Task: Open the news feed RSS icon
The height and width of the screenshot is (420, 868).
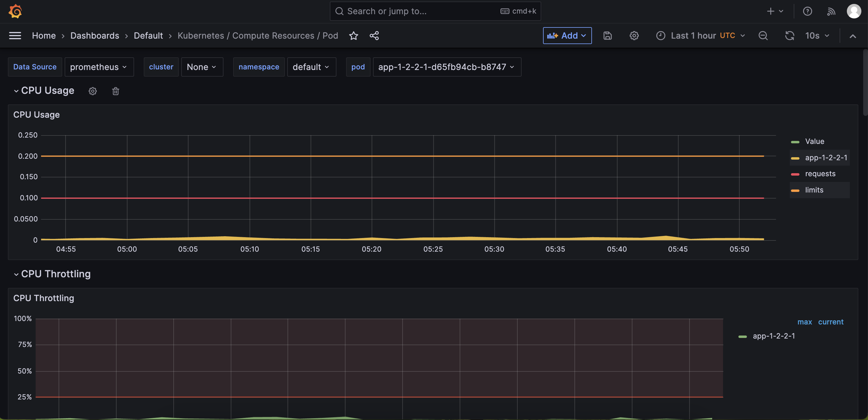Action: 831,11
